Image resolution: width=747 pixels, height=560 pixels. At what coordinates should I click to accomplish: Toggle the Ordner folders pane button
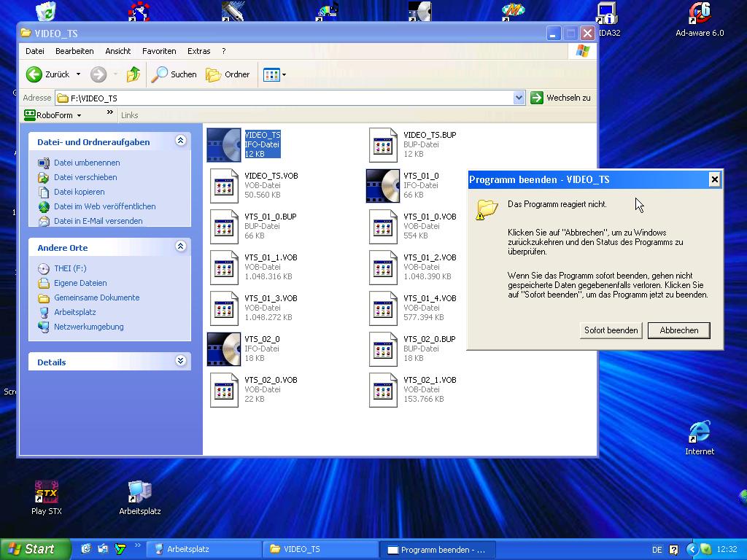tap(228, 74)
